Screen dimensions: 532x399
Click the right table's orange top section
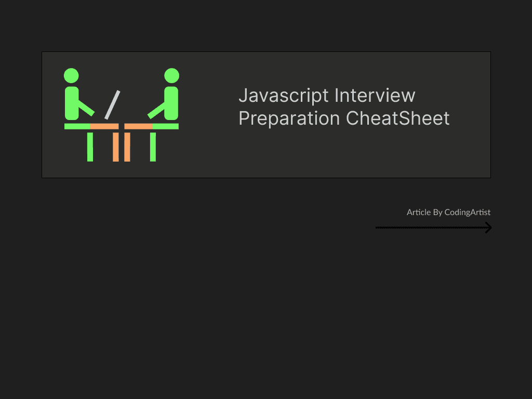(x=138, y=126)
